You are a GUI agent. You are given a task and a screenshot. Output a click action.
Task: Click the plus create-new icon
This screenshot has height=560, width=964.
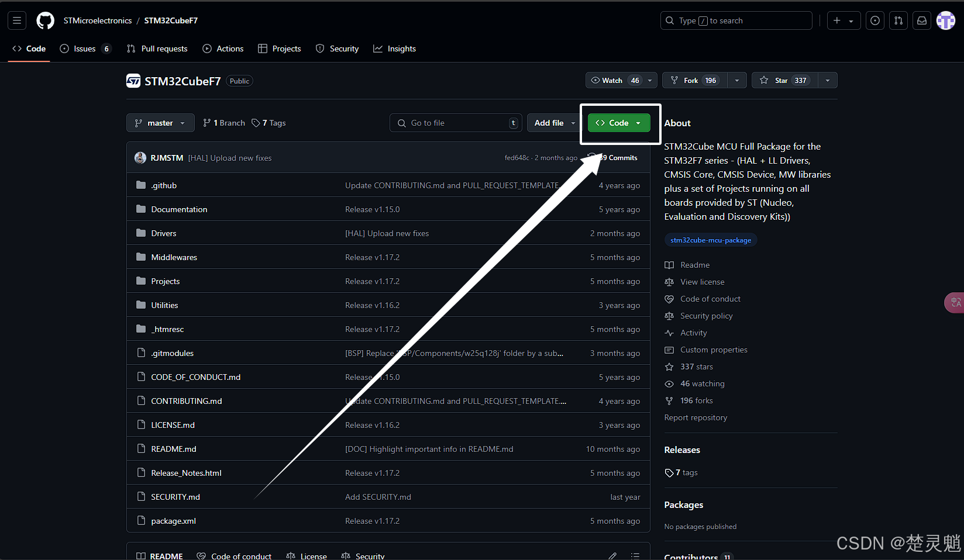point(837,20)
